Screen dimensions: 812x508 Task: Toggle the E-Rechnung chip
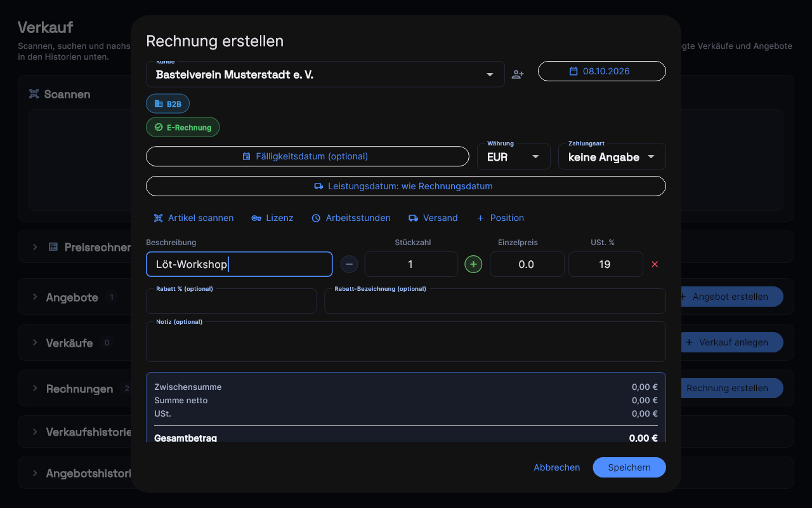pos(183,127)
